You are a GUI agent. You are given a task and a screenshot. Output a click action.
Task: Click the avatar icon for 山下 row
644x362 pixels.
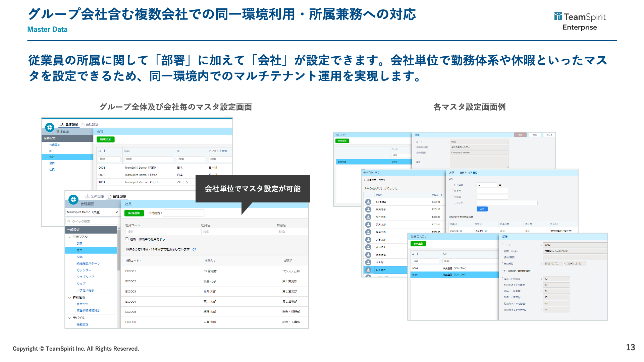pos(368,270)
